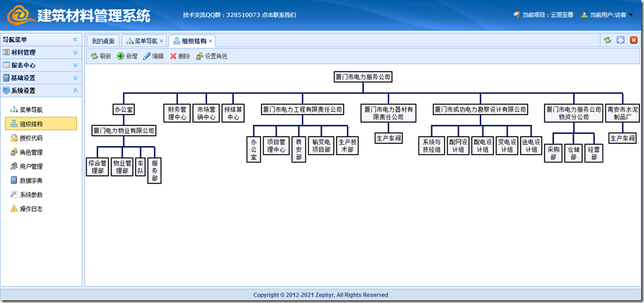Select the 变电设计组 node
The image size is (644, 303).
pyautogui.click(x=507, y=145)
